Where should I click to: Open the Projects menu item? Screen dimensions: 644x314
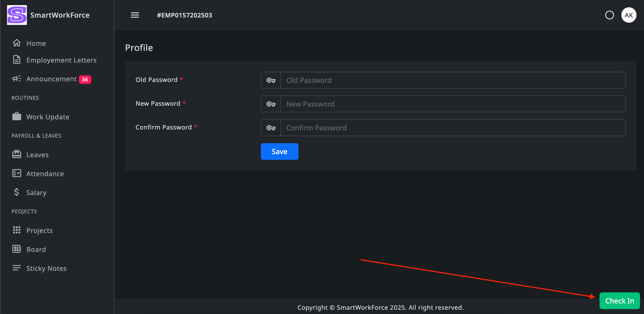click(x=39, y=230)
